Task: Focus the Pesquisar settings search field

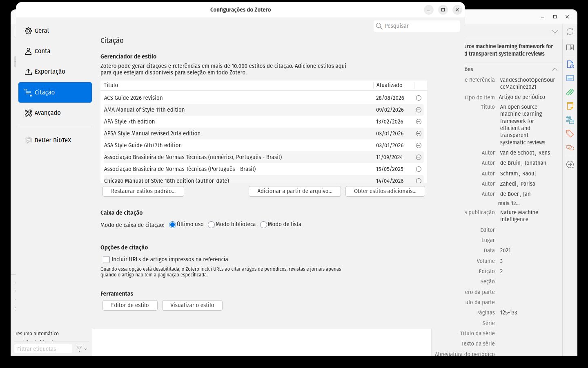Action: coord(416,26)
